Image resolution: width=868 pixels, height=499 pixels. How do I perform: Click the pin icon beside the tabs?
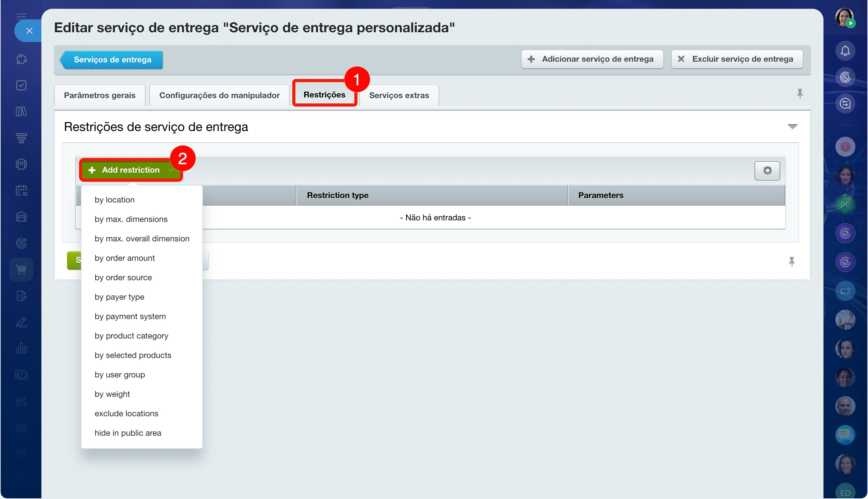coord(799,93)
